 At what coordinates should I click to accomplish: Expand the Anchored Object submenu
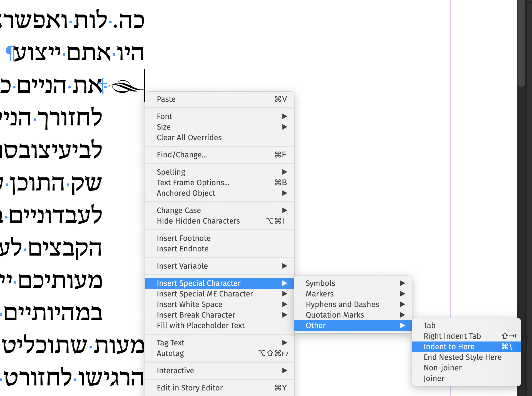click(x=220, y=193)
